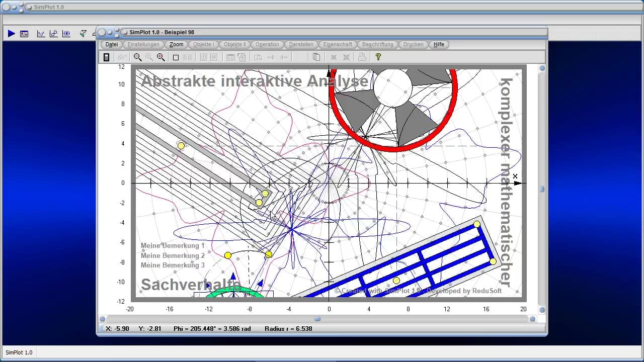This screenshot has width=644, height=362.
Task: Click the right-pointing arrow toolbar icon
Action: pos(271,58)
